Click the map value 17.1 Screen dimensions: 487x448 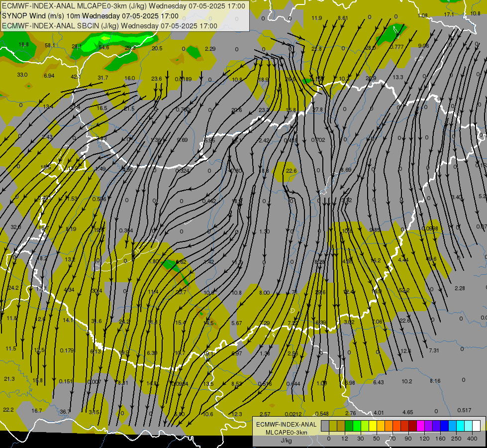coord(449,14)
